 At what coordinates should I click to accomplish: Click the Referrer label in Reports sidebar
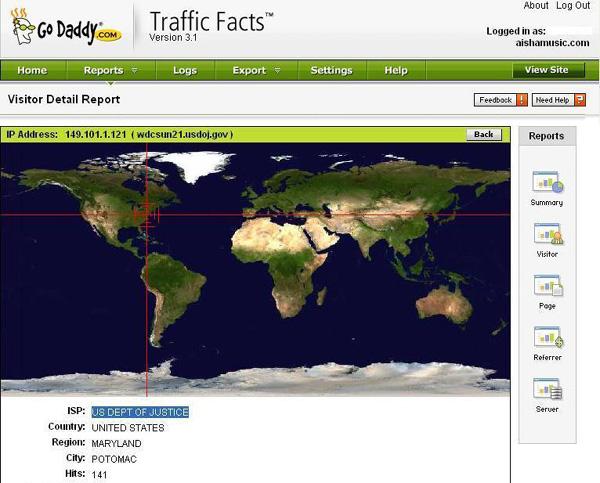(x=548, y=357)
